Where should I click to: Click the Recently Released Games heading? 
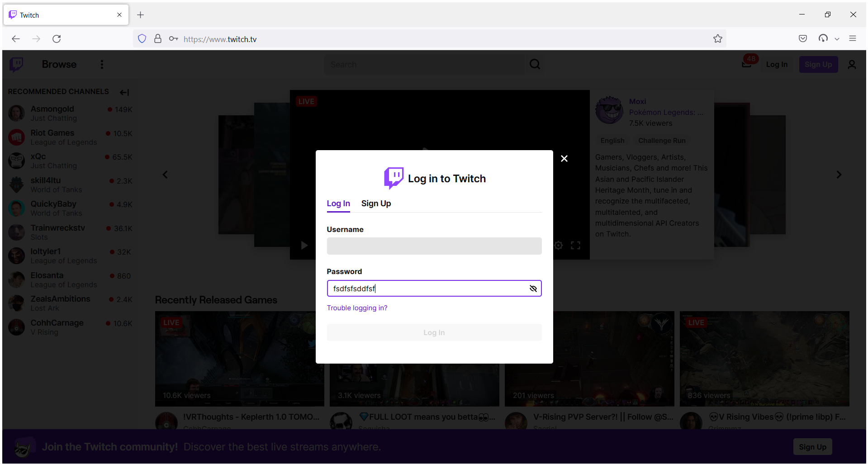(216, 300)
